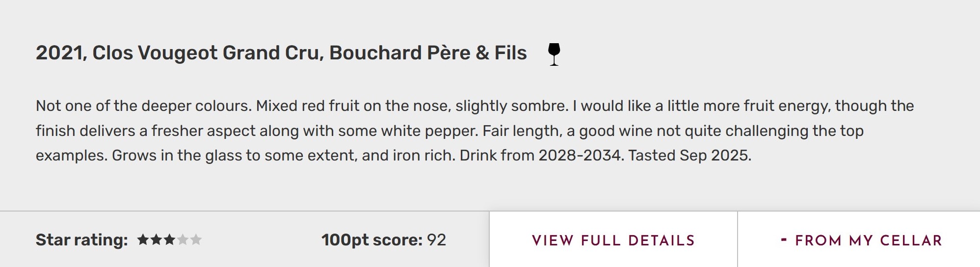Viewport: 980px width, 267px height.
Task: Click the first filled rating star
Action: (143, 240)
